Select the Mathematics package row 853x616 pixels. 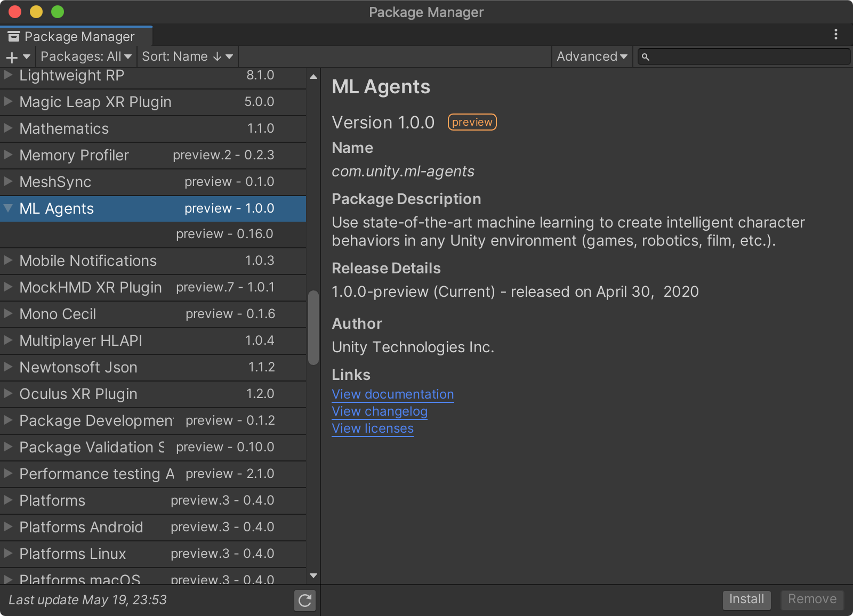pyautogui.click(x=153, y=128)
